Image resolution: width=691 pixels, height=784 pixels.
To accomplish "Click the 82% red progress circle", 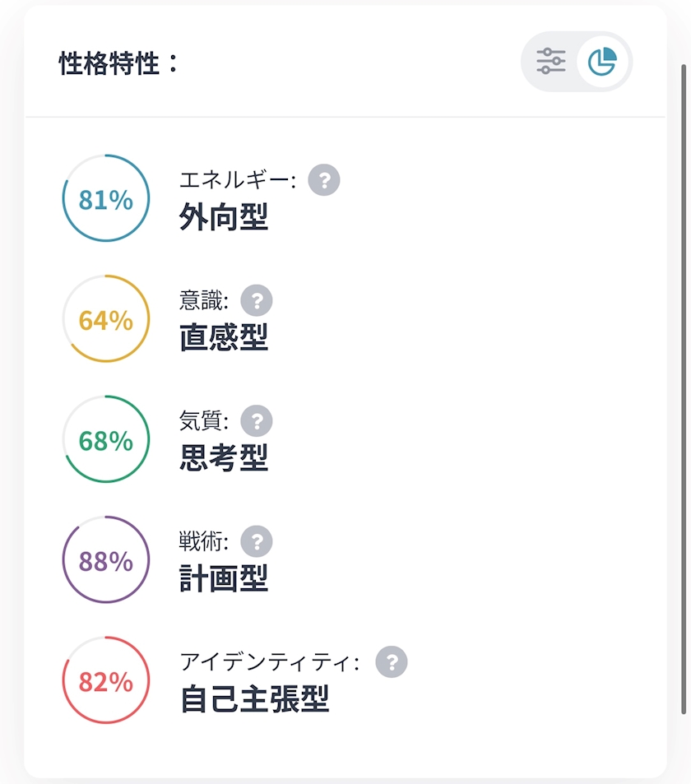I will [x=106, y=680].
